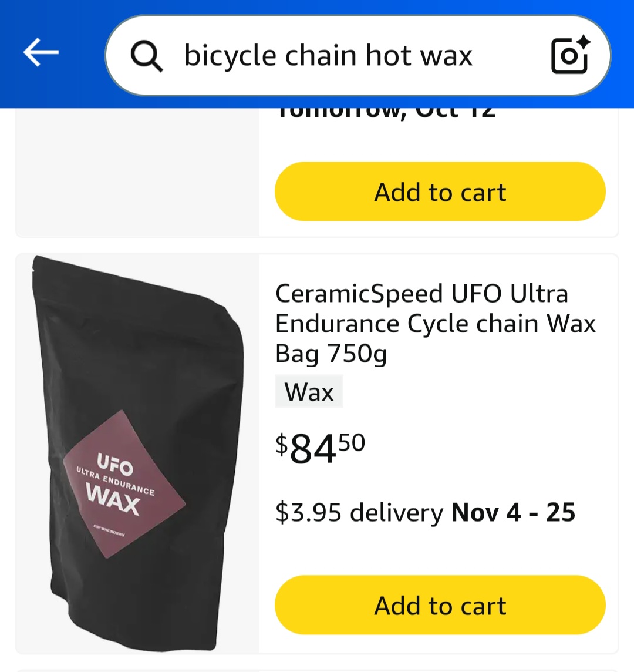
Task: Tap the ceramicspeed logo on the bag label
Action: pos(109,530)
